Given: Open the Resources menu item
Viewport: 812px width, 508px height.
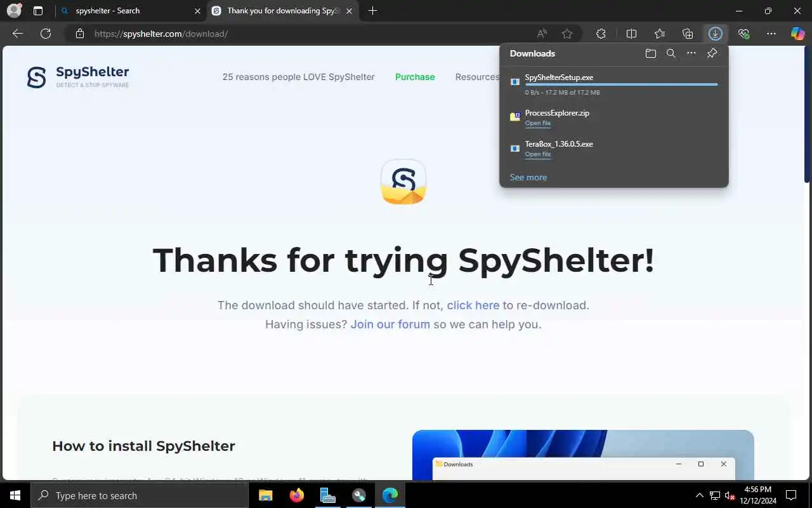Looking at the screenshot, I should [477, 77].
